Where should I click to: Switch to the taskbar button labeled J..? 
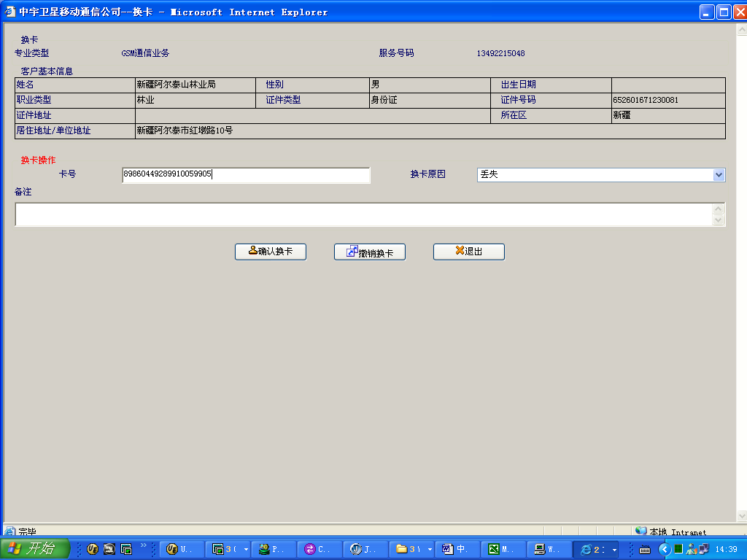(366, 549)
